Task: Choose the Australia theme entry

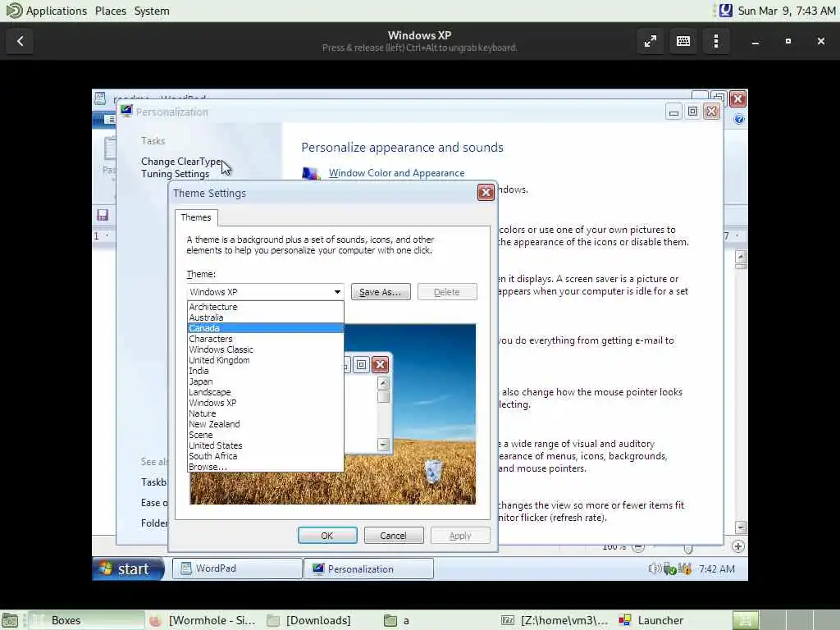Action: coord(266,317)
